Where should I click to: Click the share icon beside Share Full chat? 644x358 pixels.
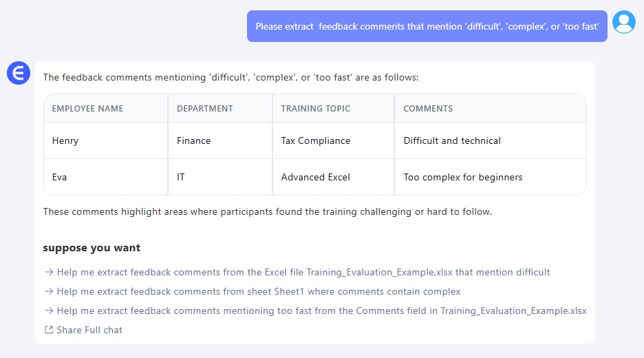[x=48, y=330]
